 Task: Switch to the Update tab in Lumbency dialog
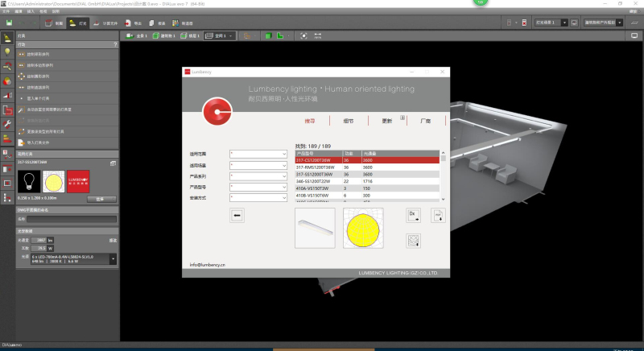[387, 121]
